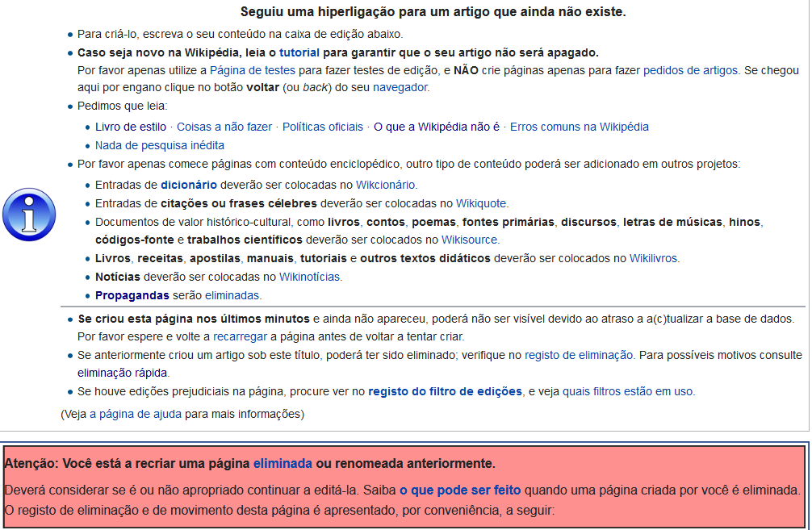The width and height of the screenshot is (812, 530).
Task: Click bold text trabalhos científicos
Action: click(x=245, y=240)
